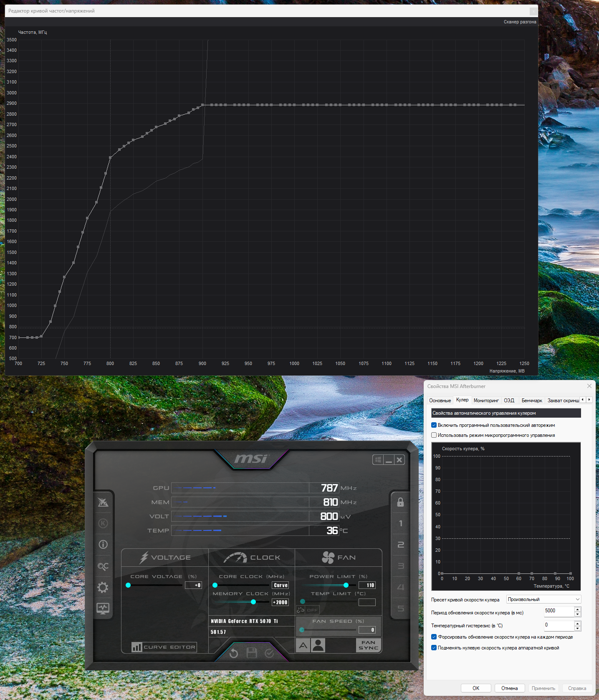Click 'Отмена' to cancel the properties
The image size is (599, 700).
click(510, 688)
